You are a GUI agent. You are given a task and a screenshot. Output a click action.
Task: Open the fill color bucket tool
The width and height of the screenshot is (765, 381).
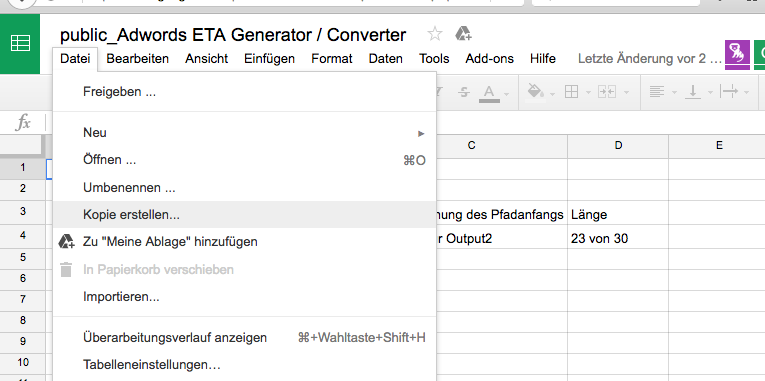coord(536,91)
